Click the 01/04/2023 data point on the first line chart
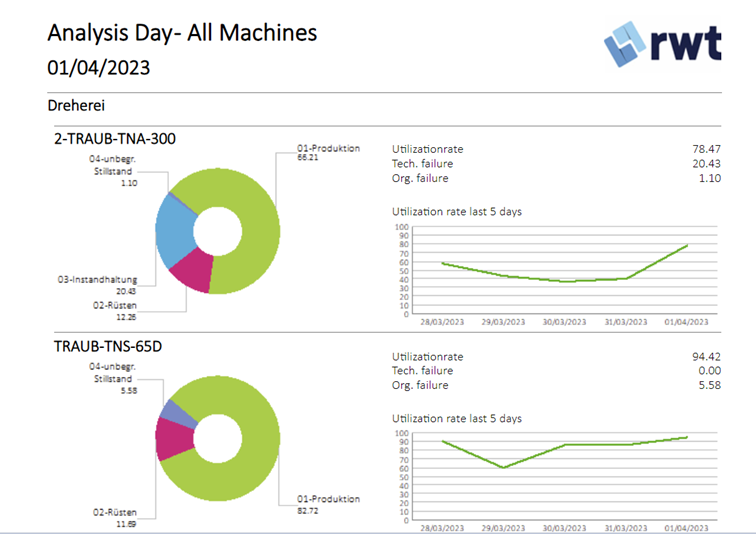 click(687, 245)
